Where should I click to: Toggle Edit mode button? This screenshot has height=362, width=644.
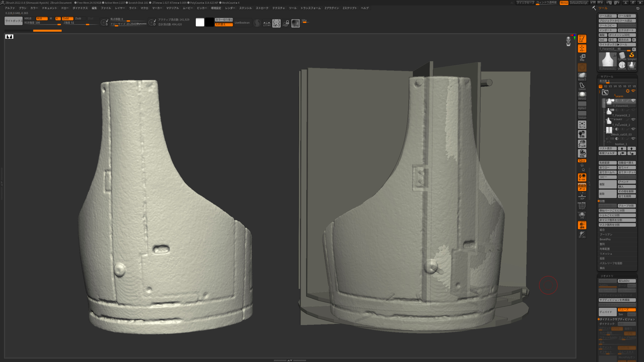click(x=582, y=39)
